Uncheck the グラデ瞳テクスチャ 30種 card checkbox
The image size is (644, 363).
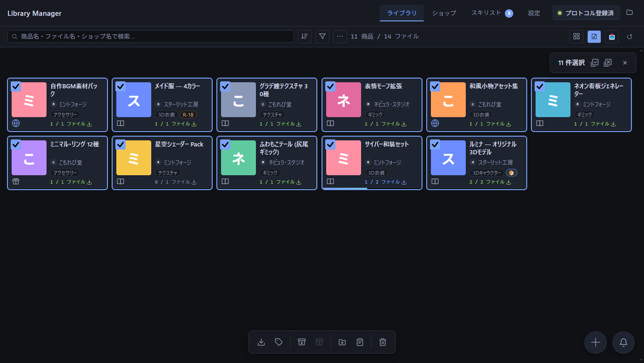pyautogui.click(x=225, y=86)
